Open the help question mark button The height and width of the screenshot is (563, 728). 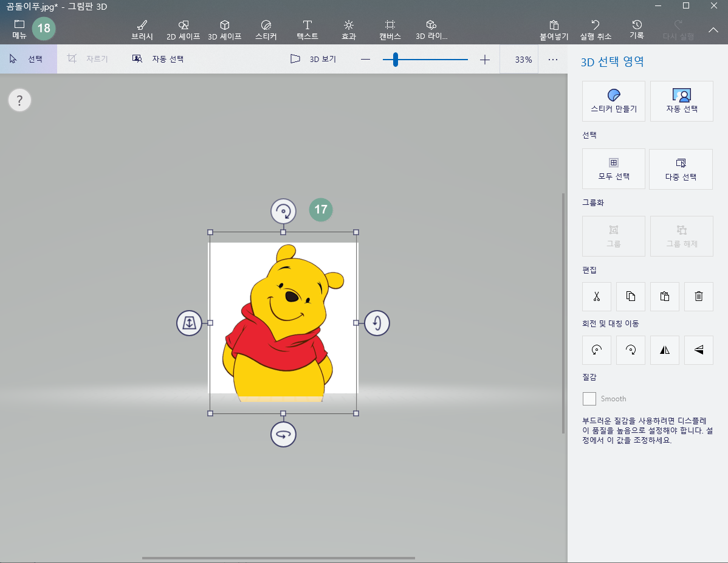click(x=19, y=100)
